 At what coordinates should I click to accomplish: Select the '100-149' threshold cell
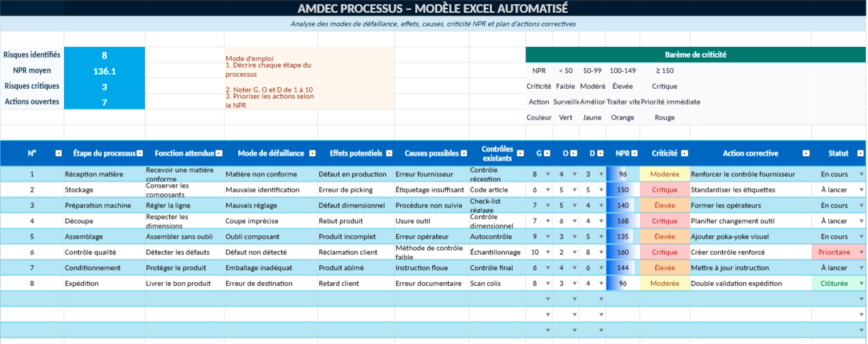pos(623,70)
